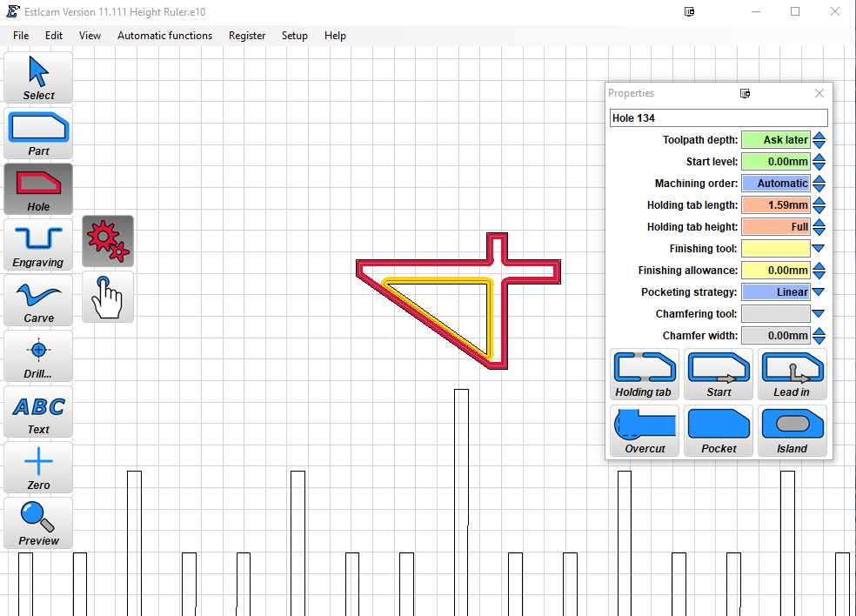
Task: Close the Properties panel
Action: [x=819, y=93]
